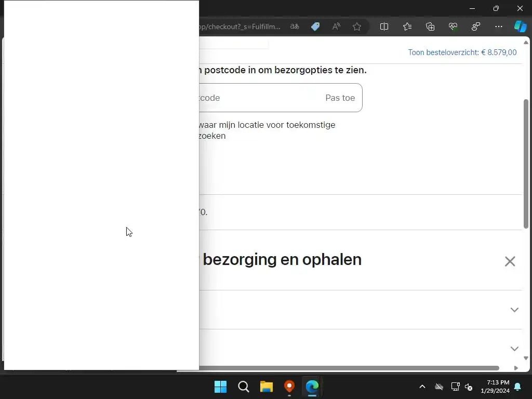
Task: Click the muted volume tray icon
Action: 469,387
